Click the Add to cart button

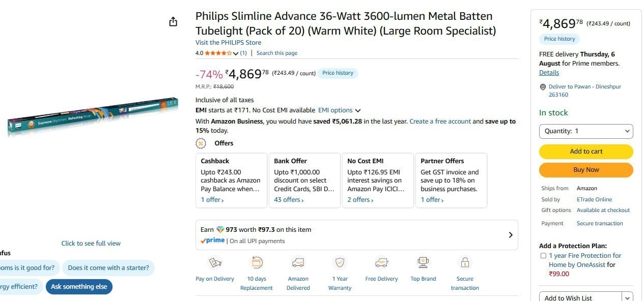coord(586,152)
